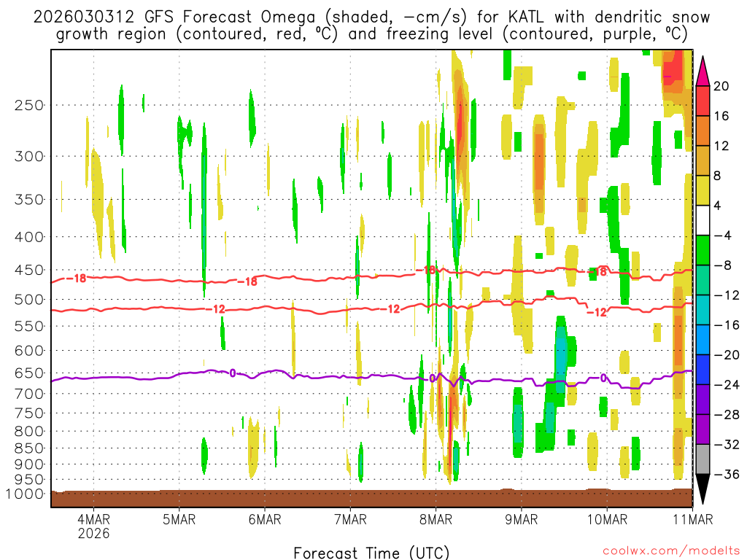The image size is (747, 560).
Task: Click the 9MAR date tick label
Action: (x=522, y=519)
